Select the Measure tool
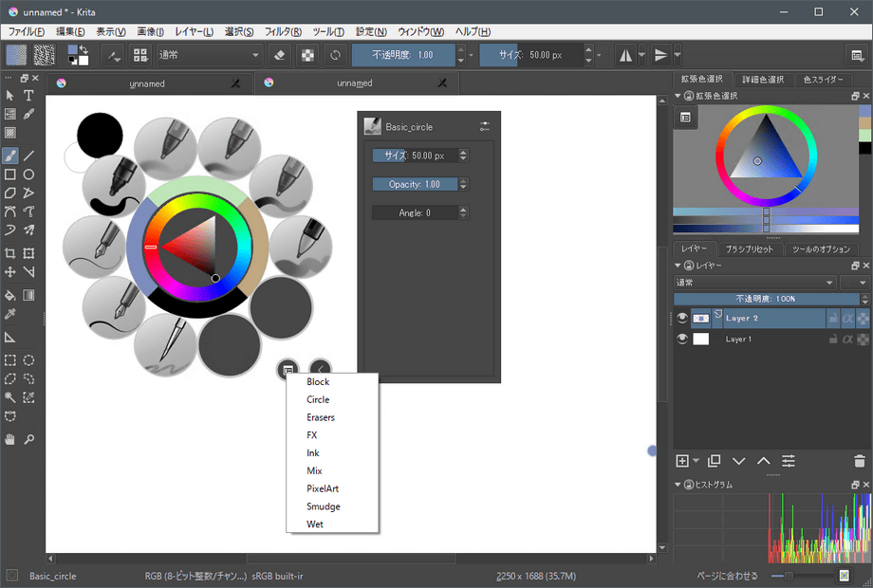Screen dimensions: 873x588 pyautogui.click(x=9, y=337)
